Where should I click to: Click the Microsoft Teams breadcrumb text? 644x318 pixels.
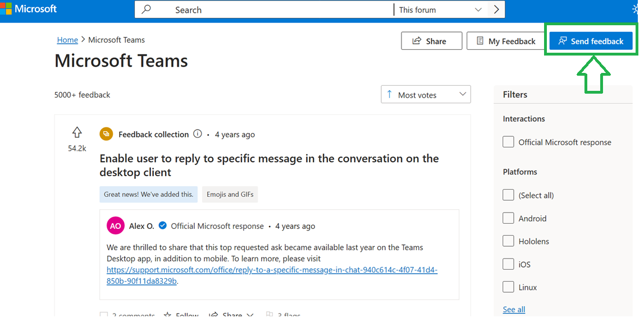click(x=117, y=40)
